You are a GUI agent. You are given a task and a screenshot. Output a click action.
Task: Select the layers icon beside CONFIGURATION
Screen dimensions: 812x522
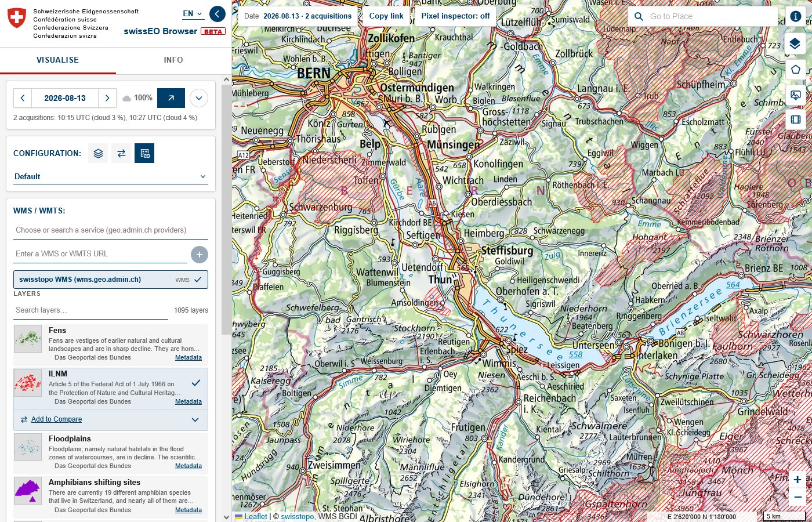[98, 153]
